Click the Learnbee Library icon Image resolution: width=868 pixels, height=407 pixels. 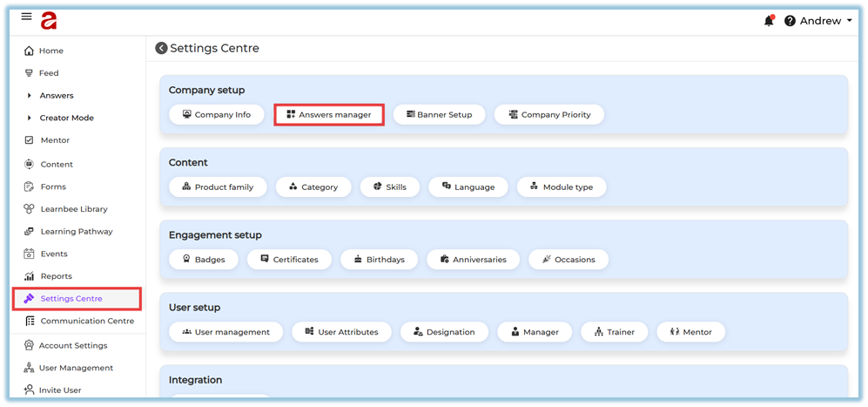tap(29, 209)
